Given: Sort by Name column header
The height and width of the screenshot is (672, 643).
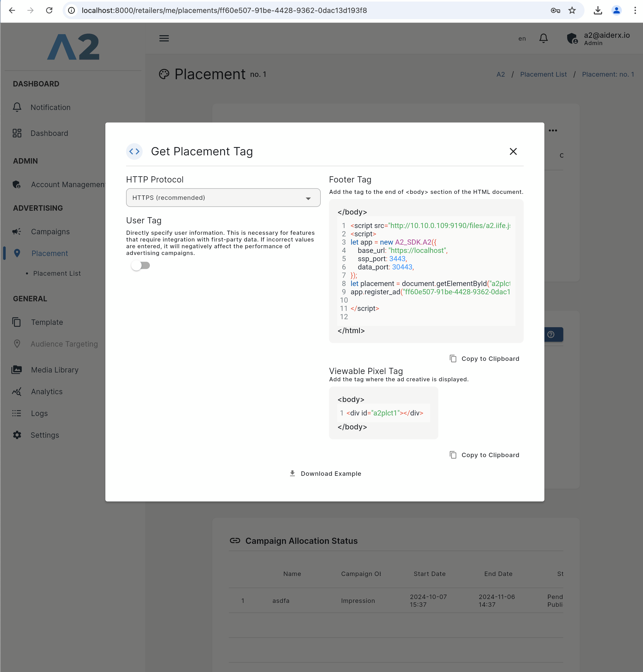Looking at the screenshot, I should coord(292,574).
